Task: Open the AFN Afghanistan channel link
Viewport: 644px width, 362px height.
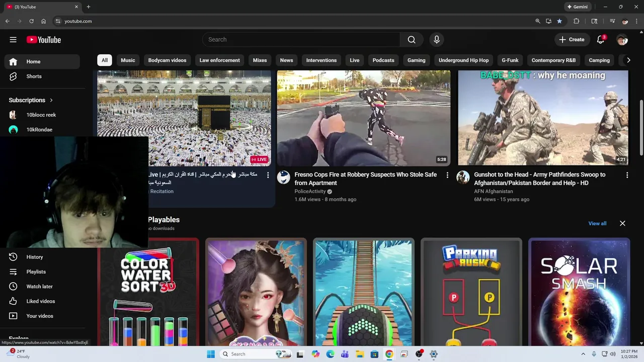Action: click(494, 192)
